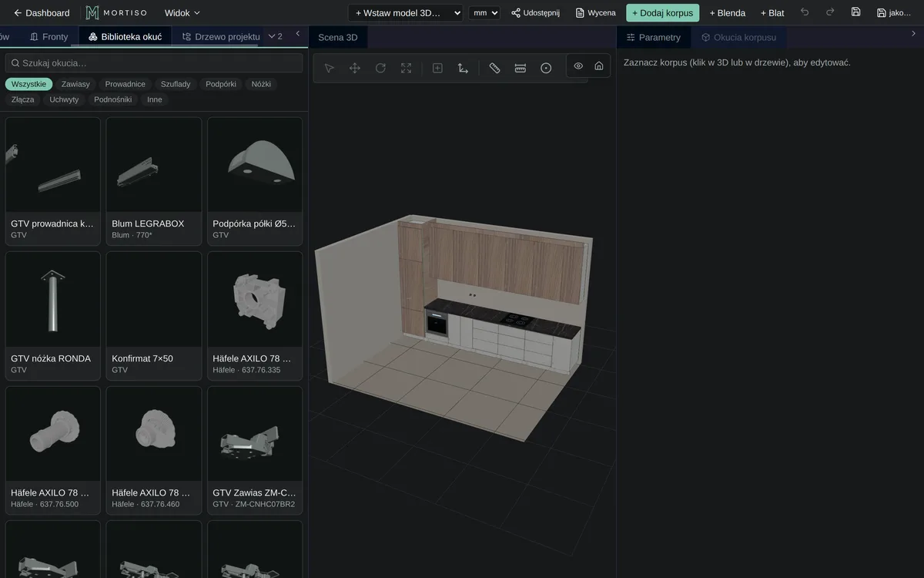924x578 pixels.
Task: Select the GTV nóżka RONDA card
Action: click(53, 316)
